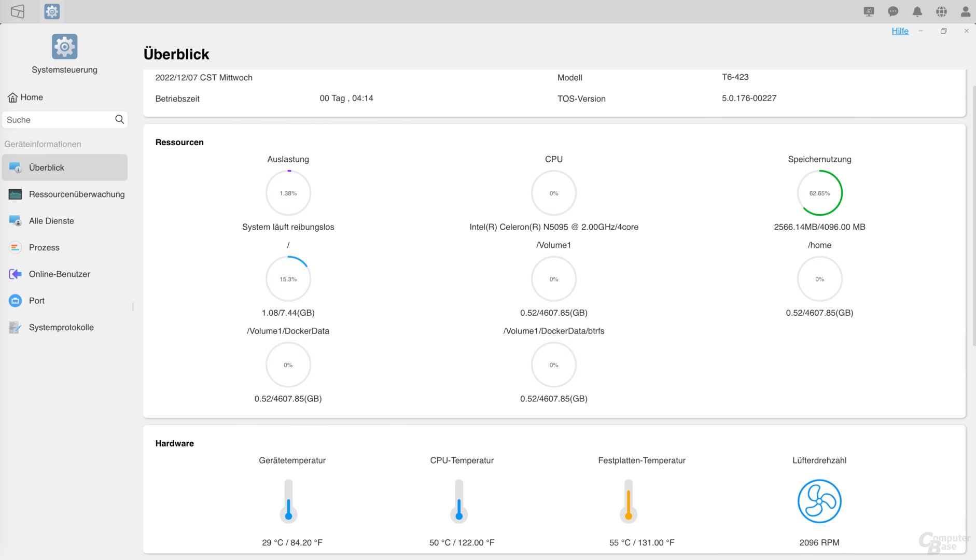Image resolution: width=976 pixels, height=560 pixels.
Task: Open the chat messages icon
Action: [x=893, y=11]
